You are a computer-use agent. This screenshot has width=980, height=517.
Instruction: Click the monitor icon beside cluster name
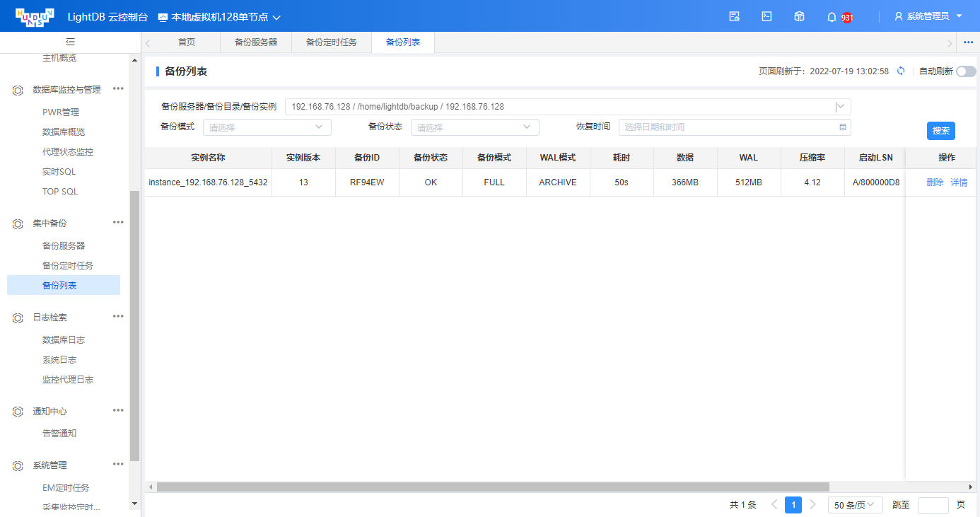click(x=163, y=17)
